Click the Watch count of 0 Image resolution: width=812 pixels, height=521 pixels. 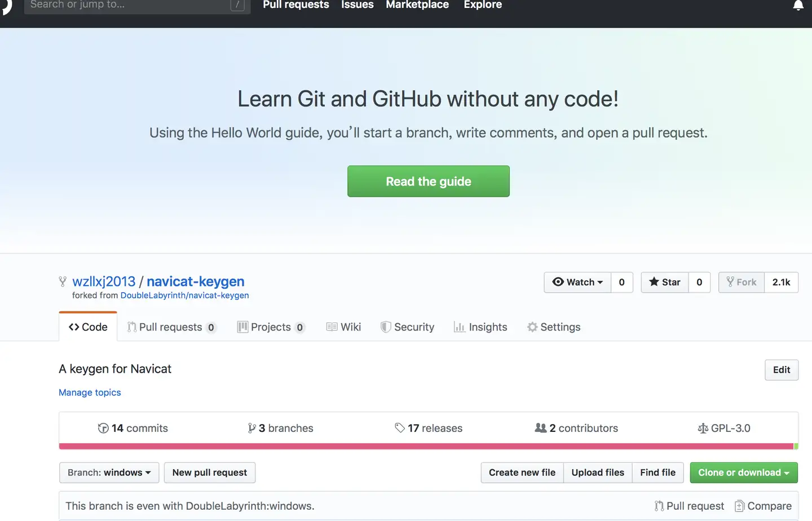[622, 282]
